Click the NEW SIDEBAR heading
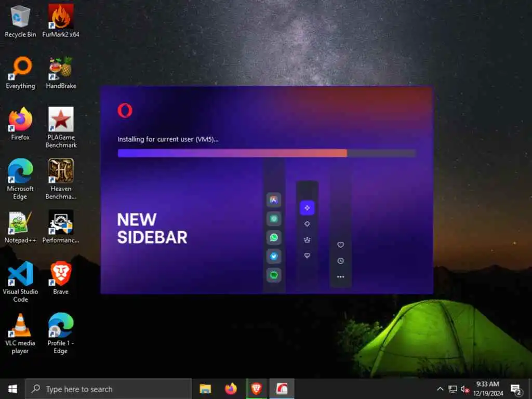Viewport: 532px width, 399px height. (x=152, y=229)
